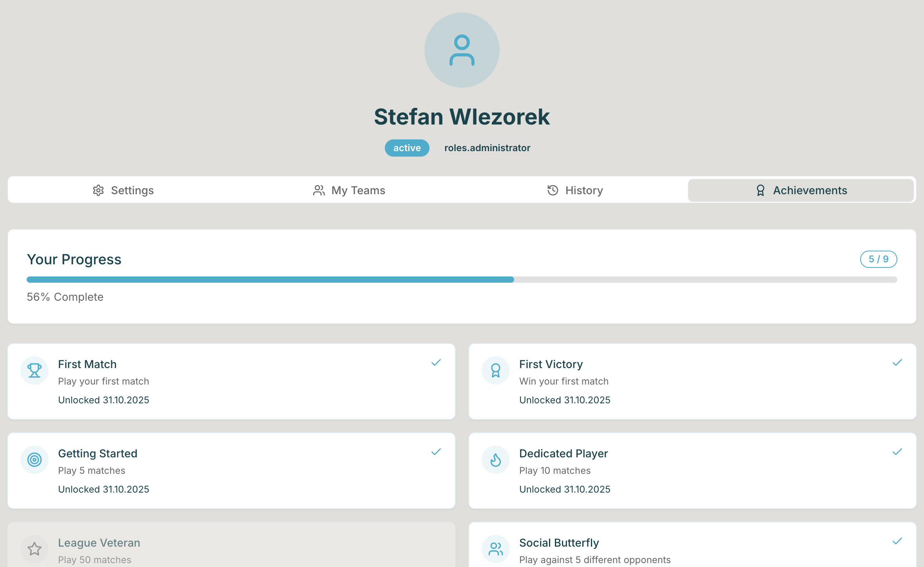Click the roles.administrator badge
Image resolution: width=924 pixels, height=567 pixels.
pos(487,148)
